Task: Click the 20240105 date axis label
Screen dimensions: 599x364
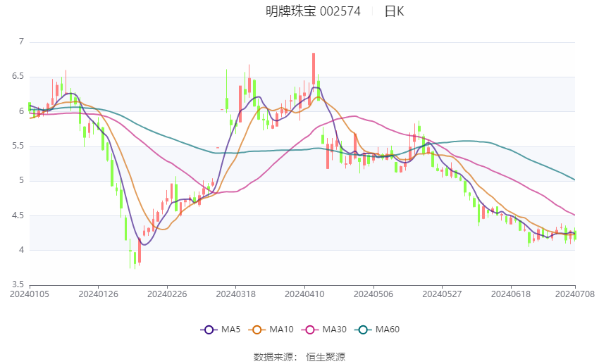Action: 30,294
